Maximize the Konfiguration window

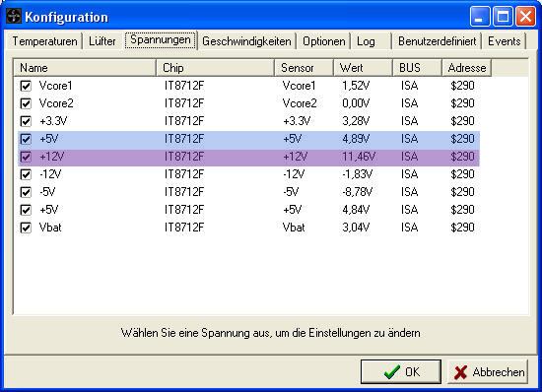click(503, 16)
